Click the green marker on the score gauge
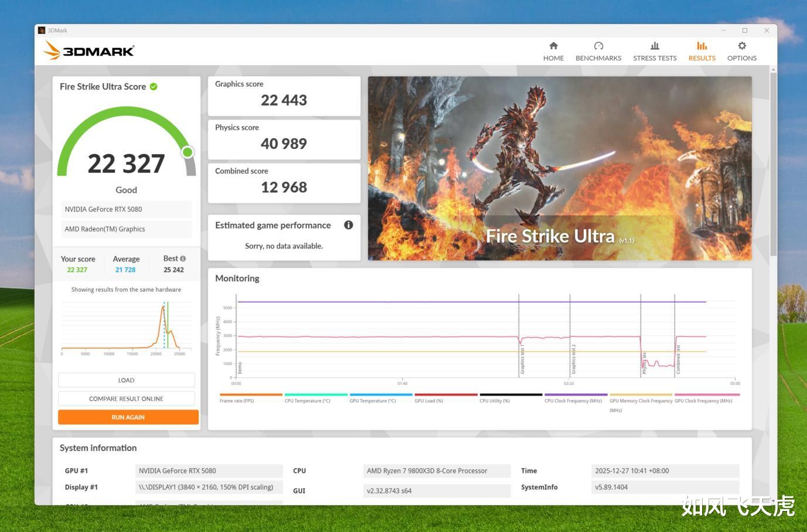This screenshot has width=807, height=532. tap(188, 152)
